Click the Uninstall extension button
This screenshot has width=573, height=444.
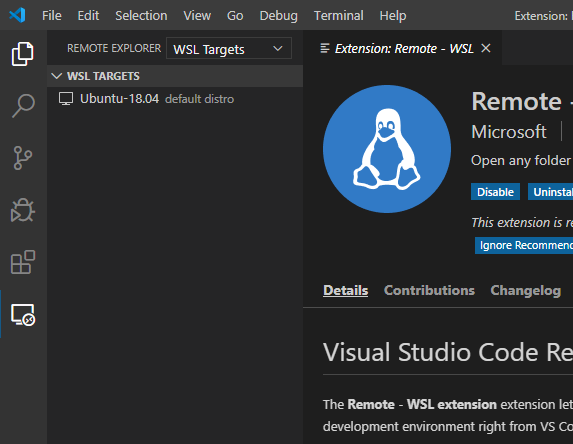[x=550, y=192]
